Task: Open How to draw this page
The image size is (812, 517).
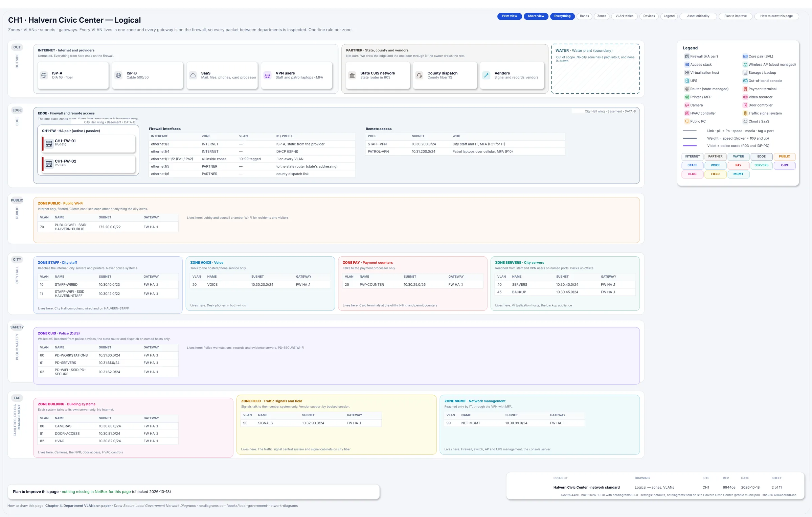Action: (x=776, y=16)
